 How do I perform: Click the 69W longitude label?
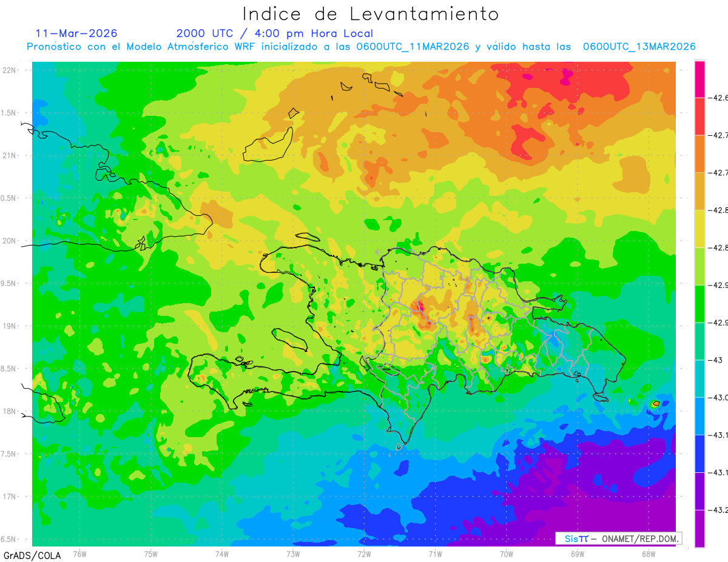tap(578, 554)
